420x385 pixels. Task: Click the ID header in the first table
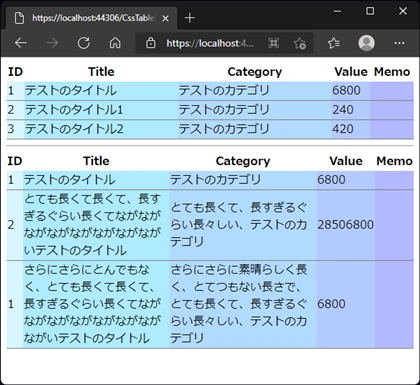coord(15,72)
